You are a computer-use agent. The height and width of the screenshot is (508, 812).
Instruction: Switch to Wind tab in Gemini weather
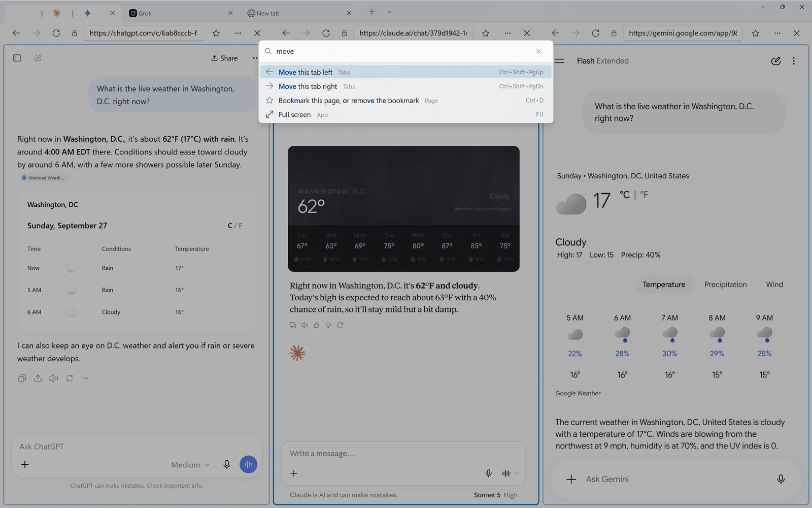(774, 284)
